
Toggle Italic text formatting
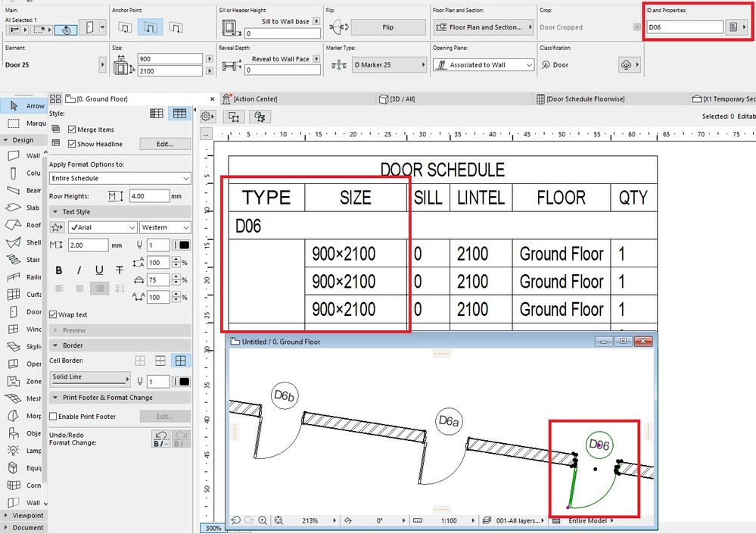pyautogui.click(x=79, y=270)
